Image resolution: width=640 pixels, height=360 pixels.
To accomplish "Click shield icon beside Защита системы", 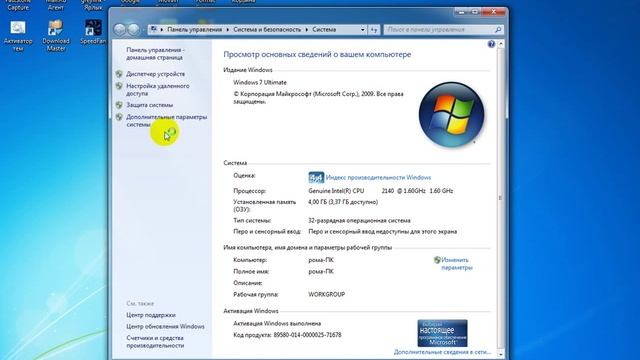I will (119, 105).
